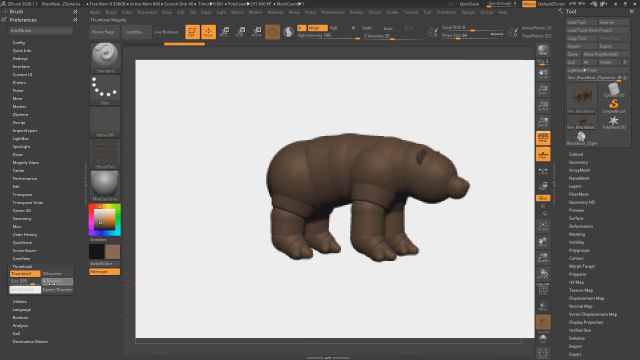Screen dimensions: 640x360
Task: Click the Home Page button
Action: coord(103,32)
